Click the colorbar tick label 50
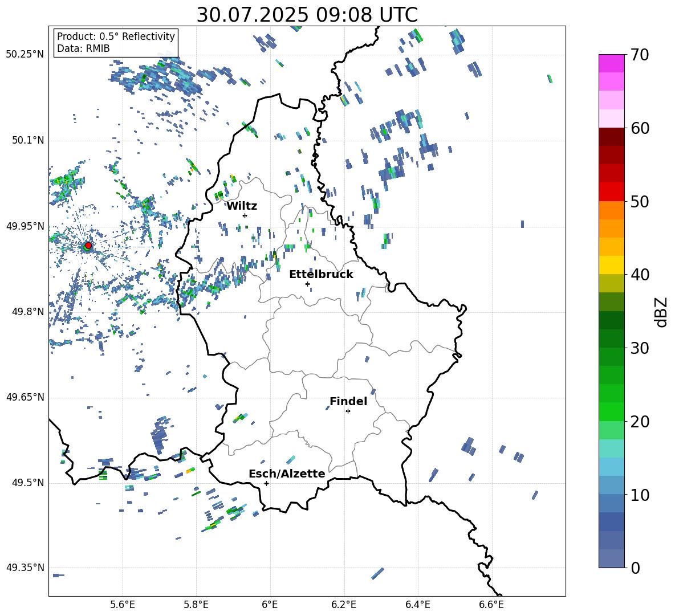 tap(640, 202)
